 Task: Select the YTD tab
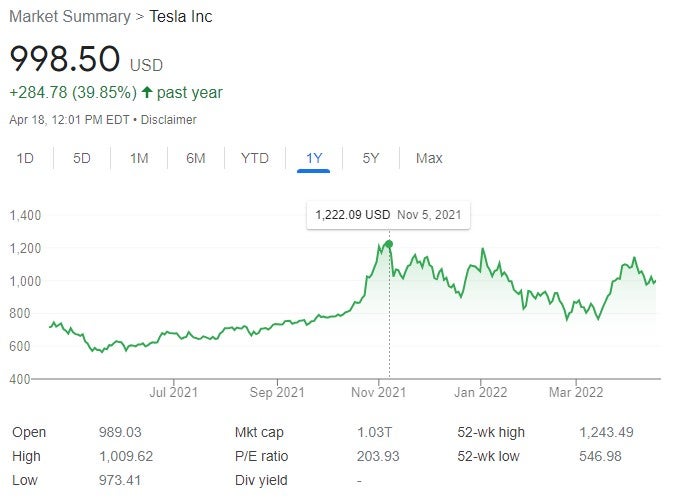pyautogui.click(x=254, y=158)
